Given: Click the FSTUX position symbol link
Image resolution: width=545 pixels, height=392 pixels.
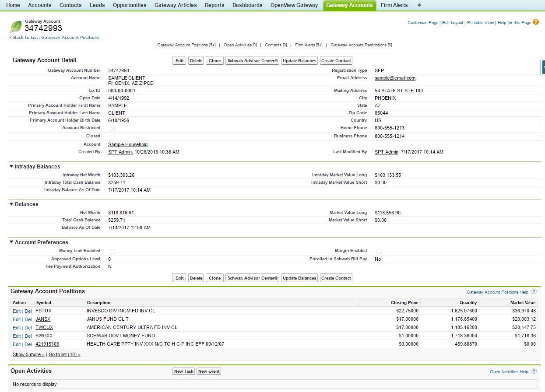Looking at the screenshot, I should point(43,311).
